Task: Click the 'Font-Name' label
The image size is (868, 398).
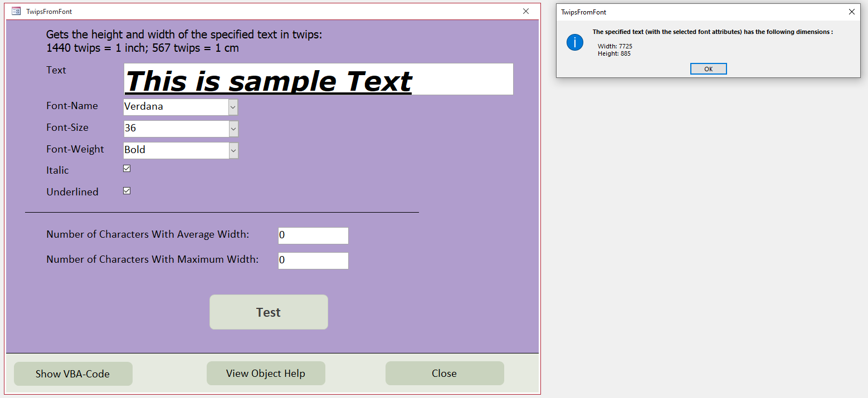Action: [72, 106]
